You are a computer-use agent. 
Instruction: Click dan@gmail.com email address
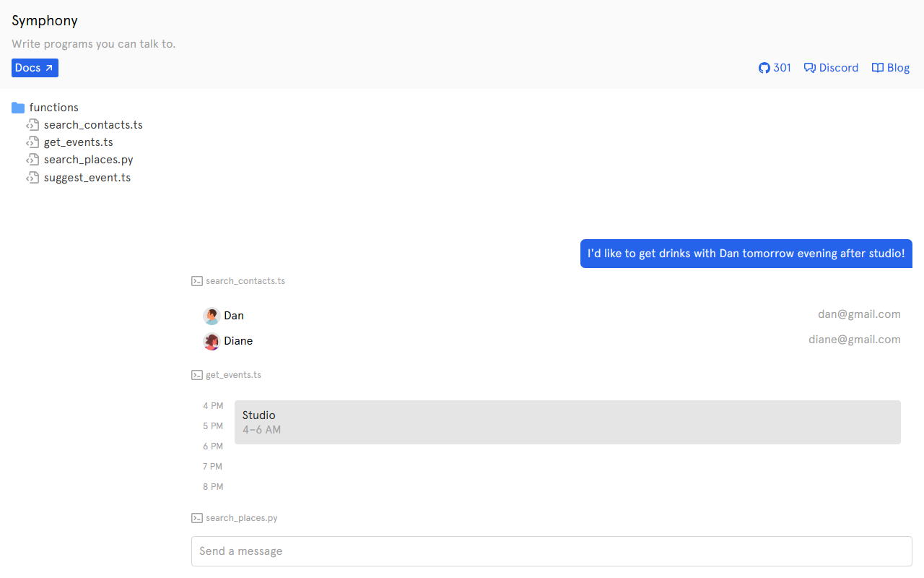(859, 314)
